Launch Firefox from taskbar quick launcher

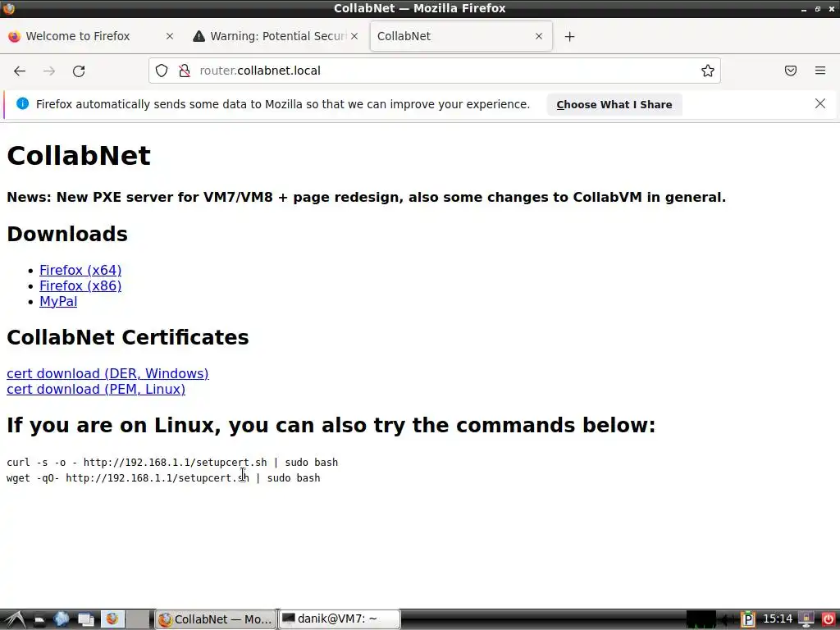point(112,619)
